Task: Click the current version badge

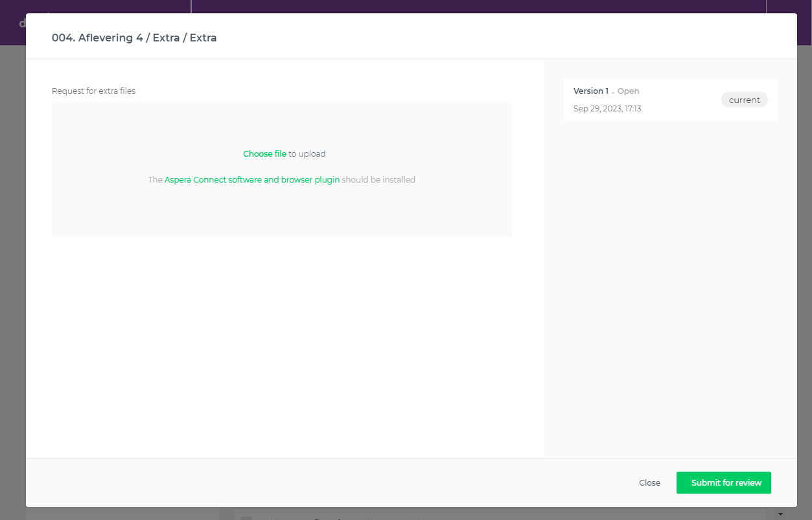Action: click(745, 100)
